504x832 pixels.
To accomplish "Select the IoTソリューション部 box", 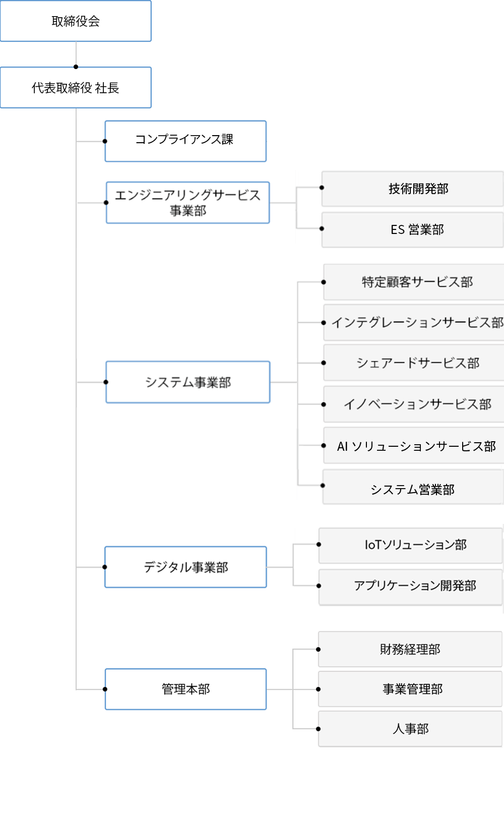I will tap(410, 546).
